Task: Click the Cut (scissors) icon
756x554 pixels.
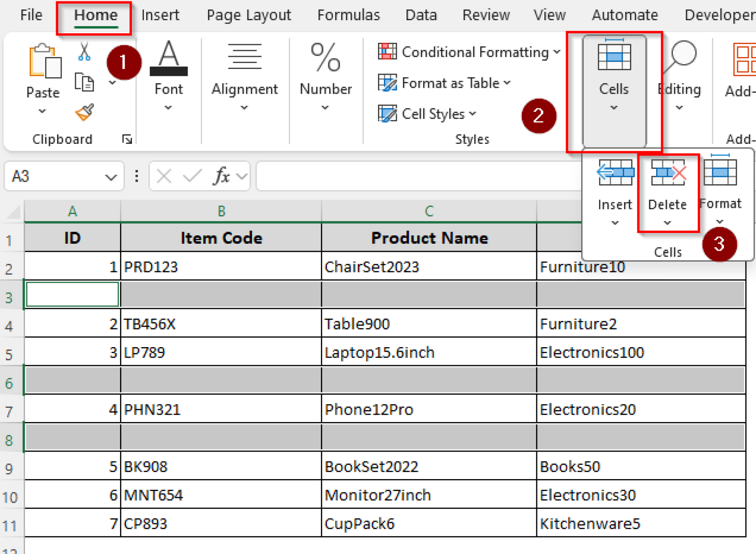Action: (84, 52)
